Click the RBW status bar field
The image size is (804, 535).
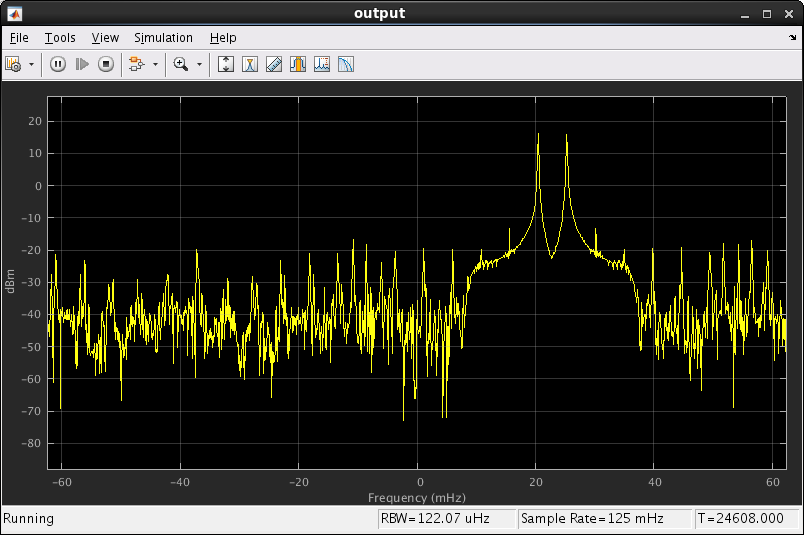click(x=446, y=519)
